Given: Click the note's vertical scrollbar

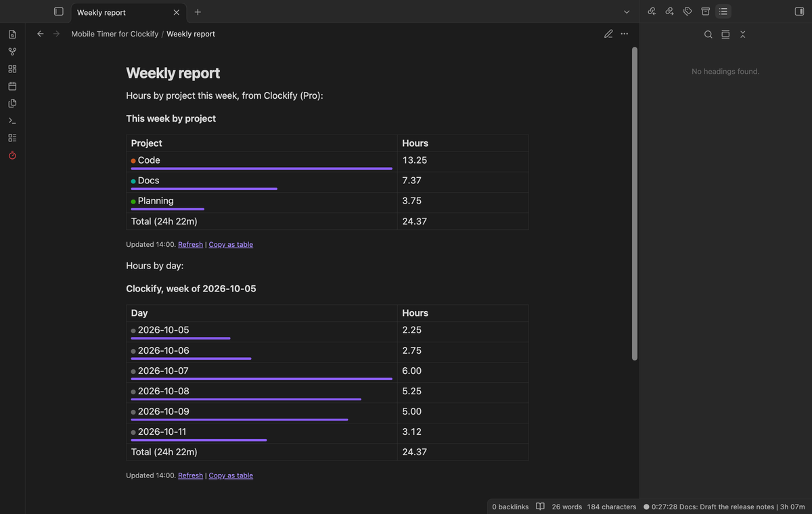Looking at the screenshot, I should 634,203.
